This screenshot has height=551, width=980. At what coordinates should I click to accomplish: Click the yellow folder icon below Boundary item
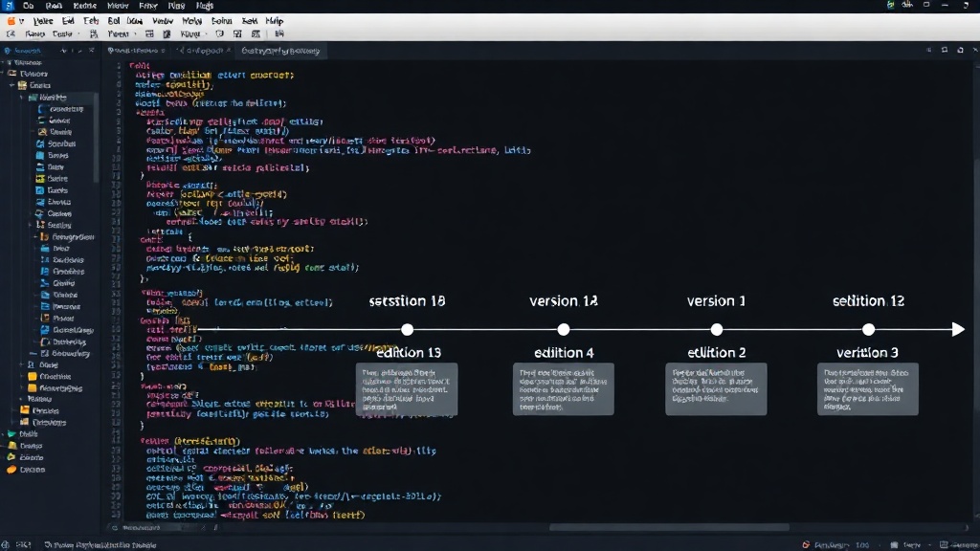click(x=32, y=376)
